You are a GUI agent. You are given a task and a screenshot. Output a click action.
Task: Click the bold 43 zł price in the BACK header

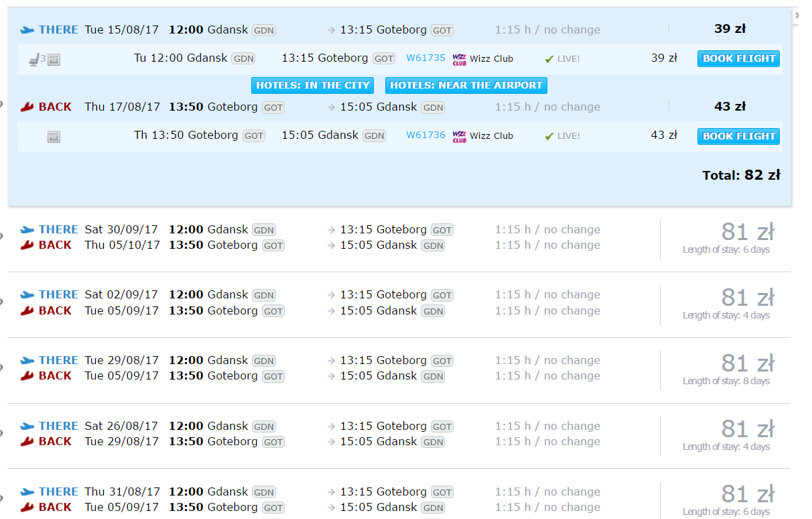(730, 107)
